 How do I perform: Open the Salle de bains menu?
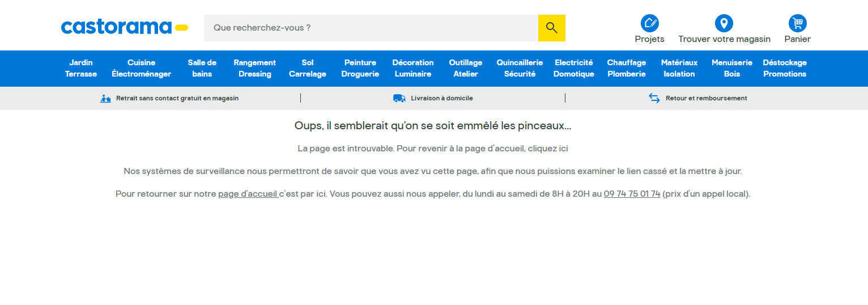(202, 68)
